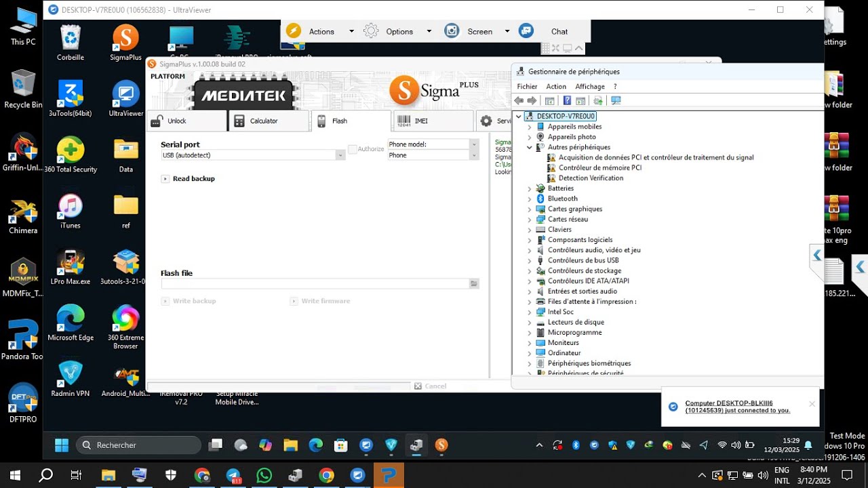
Task: Switch to the Flash tab in SigmaPlus
Action: pyautogui.click(x=351, y=121)
